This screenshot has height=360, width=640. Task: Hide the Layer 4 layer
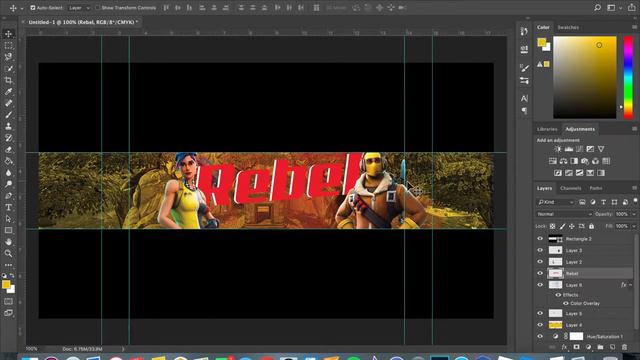point(540,325)
